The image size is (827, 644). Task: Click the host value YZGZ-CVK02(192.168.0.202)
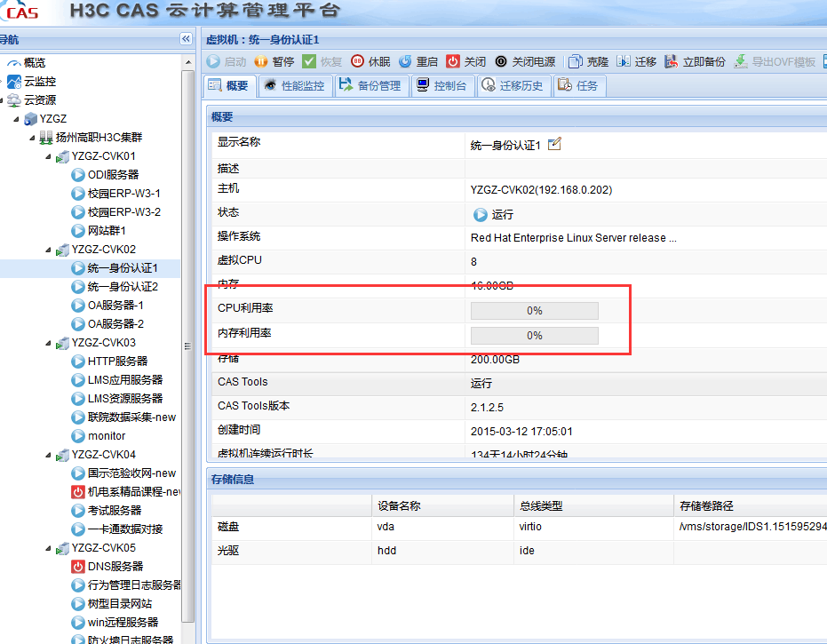(x=541, y=190)
